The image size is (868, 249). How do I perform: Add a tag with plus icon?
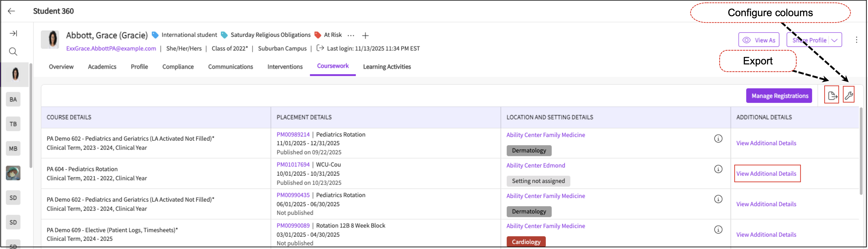point(365,36)
